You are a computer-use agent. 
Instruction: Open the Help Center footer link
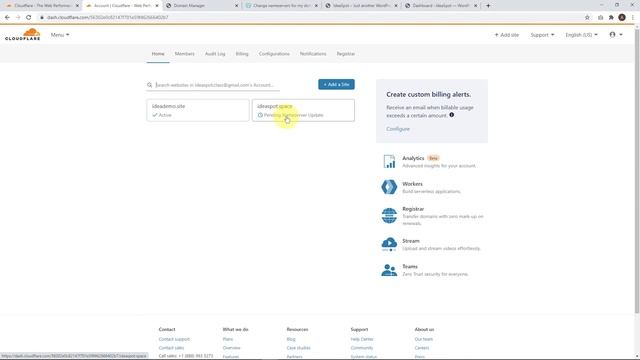tap(362, 339)
